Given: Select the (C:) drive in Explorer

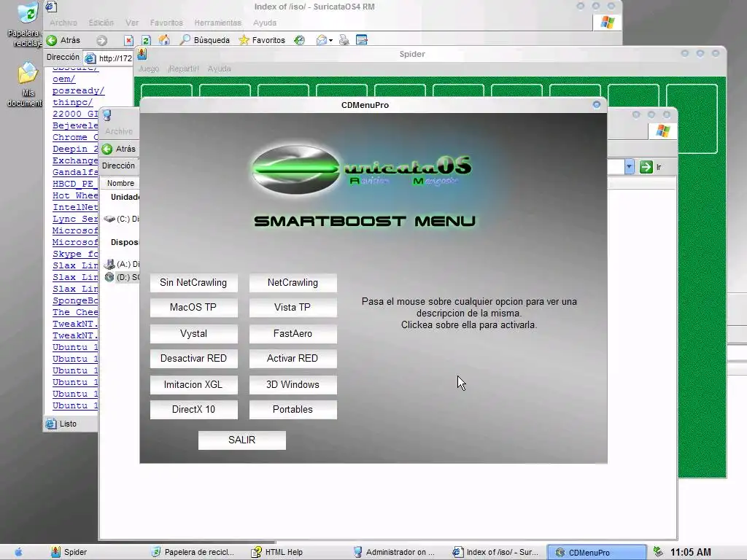Looking at the screenshot, I should [122, 219].
